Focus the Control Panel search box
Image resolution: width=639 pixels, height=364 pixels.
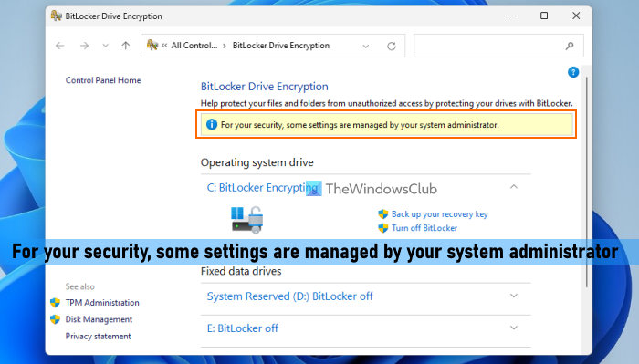click(x=498, y=46)
